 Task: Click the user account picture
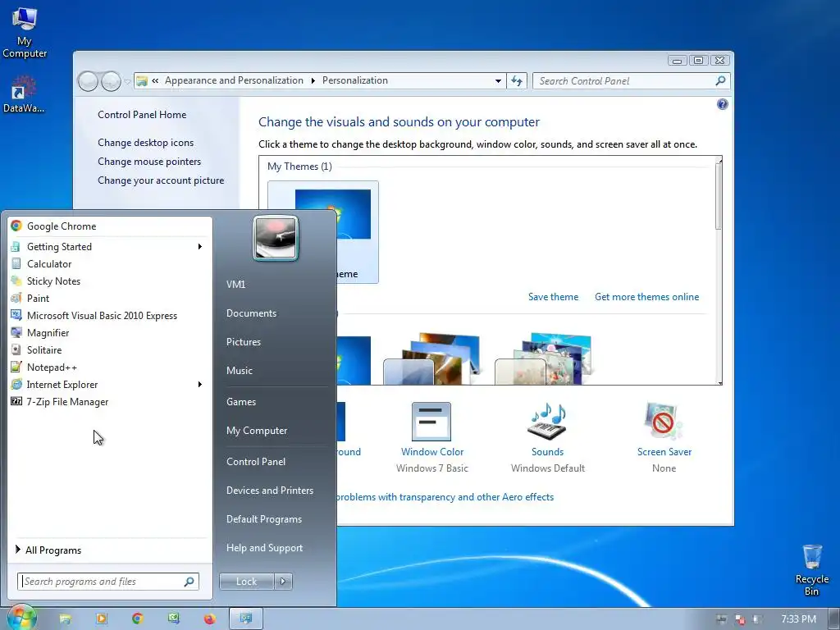(276, 238)
